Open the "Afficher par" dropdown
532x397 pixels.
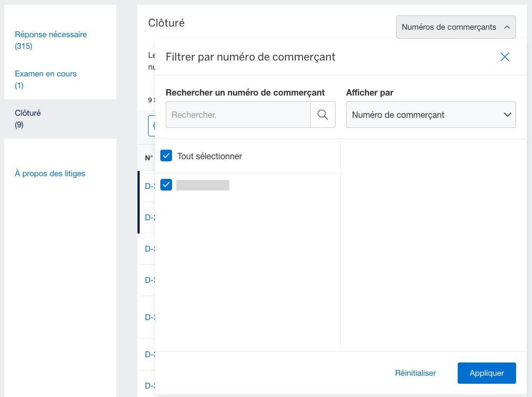click(x=431, y=115)
